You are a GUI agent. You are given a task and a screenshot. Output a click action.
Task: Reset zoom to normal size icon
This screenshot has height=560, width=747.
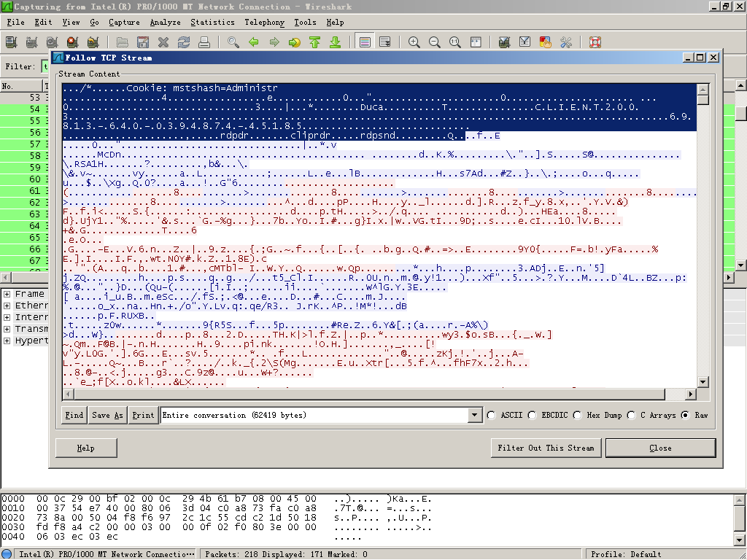click(455, 42)
